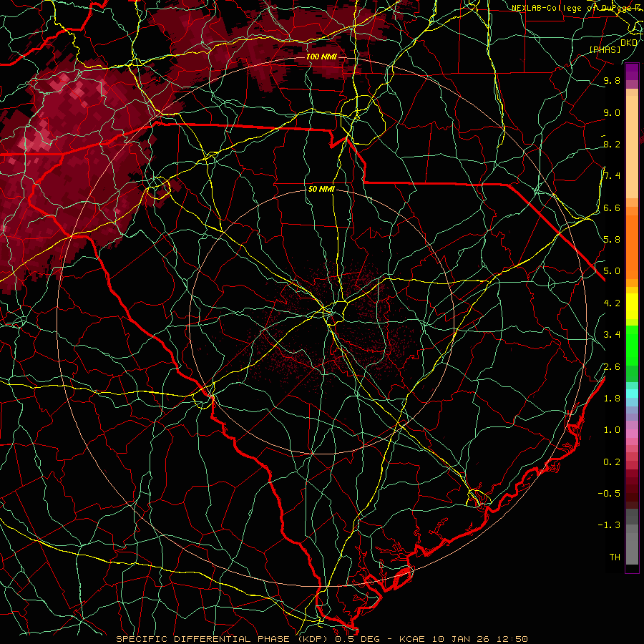This screenshot has width=644, height=644.
Task: Click the 3.4 legend value
Action: click(x=612, y=335)
